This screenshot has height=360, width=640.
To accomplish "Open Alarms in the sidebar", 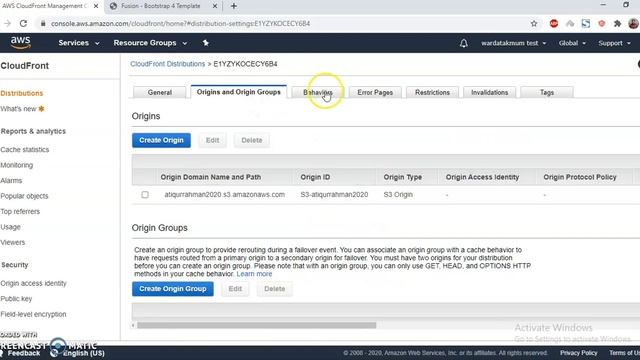I will click(11, 180).
